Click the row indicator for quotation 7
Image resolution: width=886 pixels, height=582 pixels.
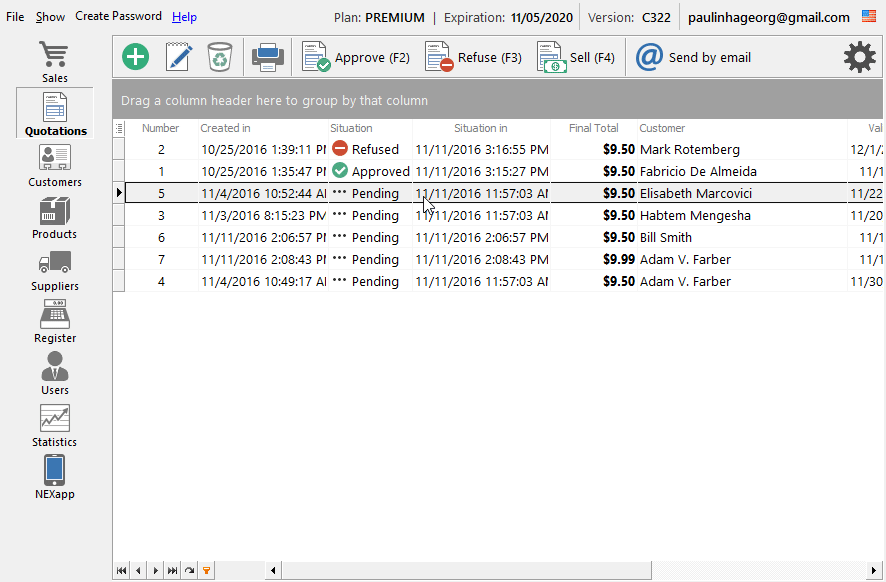pos(119,259)
